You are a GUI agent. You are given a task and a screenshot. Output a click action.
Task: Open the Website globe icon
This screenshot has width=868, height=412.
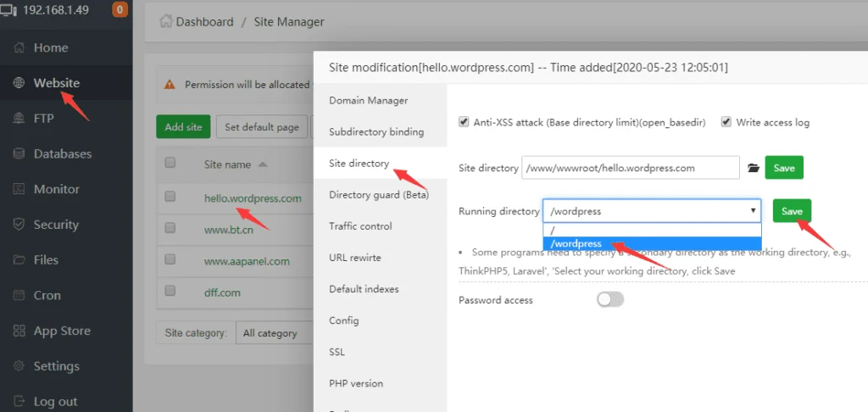[19, 83]
